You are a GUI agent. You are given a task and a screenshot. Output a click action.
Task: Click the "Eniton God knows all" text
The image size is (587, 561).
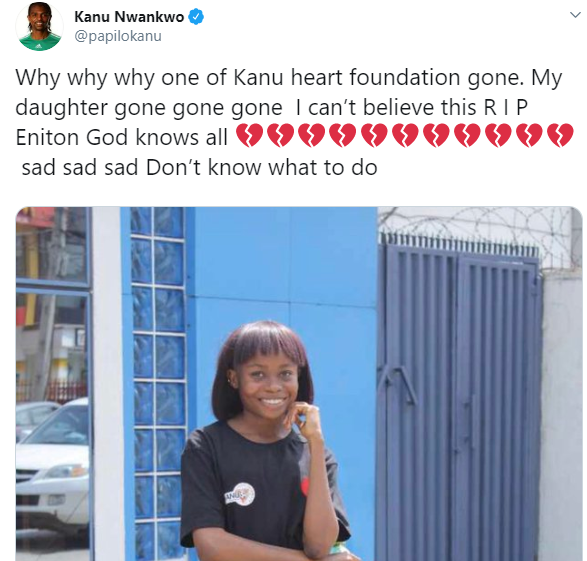click(x=122, y=137)
